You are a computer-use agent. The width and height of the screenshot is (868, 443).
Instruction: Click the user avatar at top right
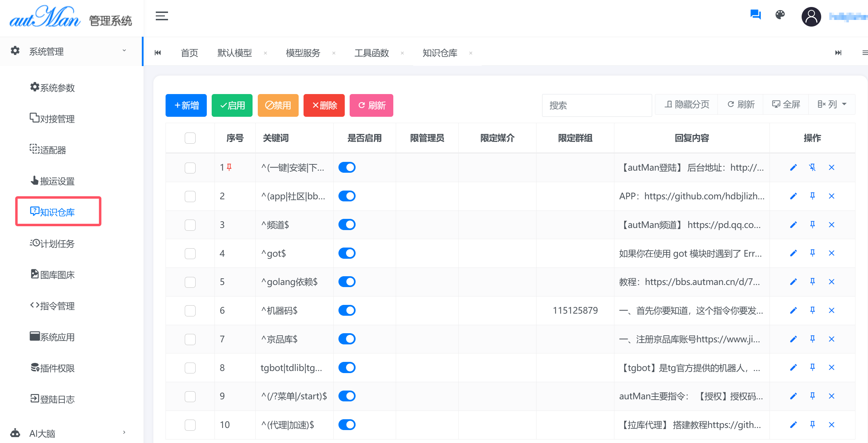(x=811, y=16)
